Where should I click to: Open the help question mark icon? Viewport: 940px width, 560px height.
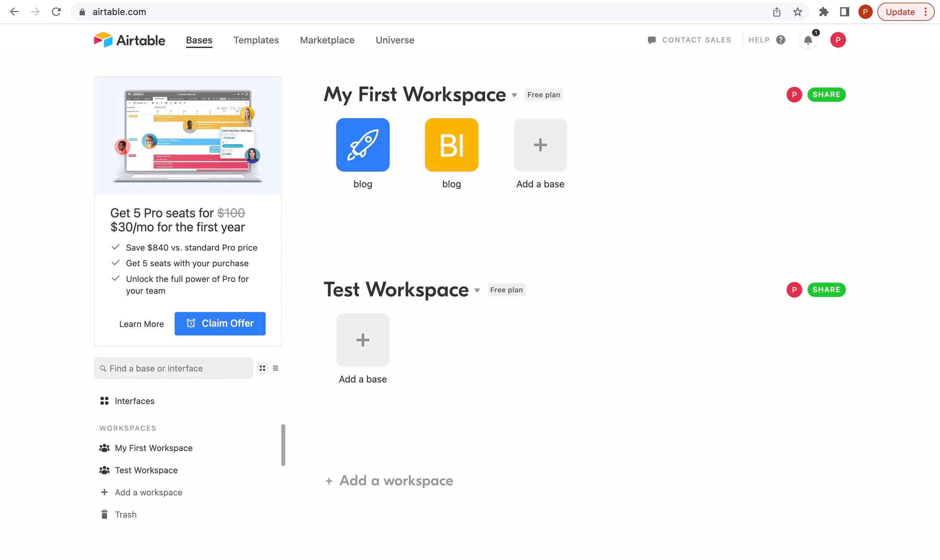click(781, 40)
